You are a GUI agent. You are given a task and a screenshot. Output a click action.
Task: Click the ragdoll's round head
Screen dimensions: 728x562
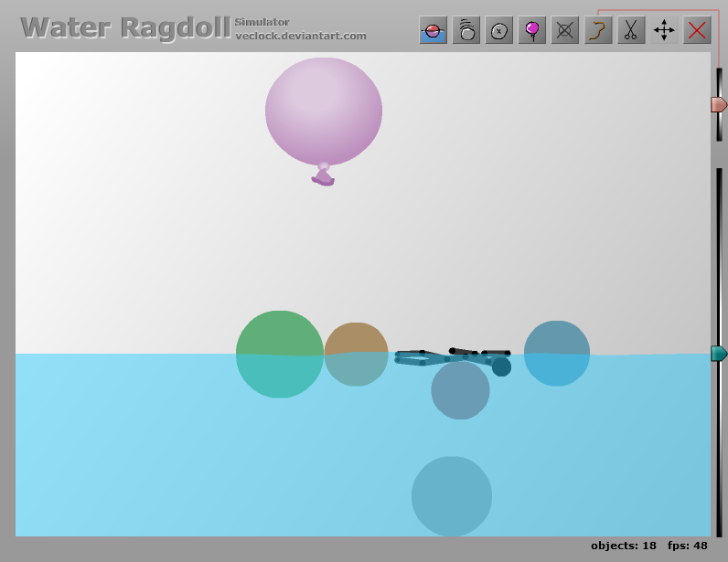501,366
